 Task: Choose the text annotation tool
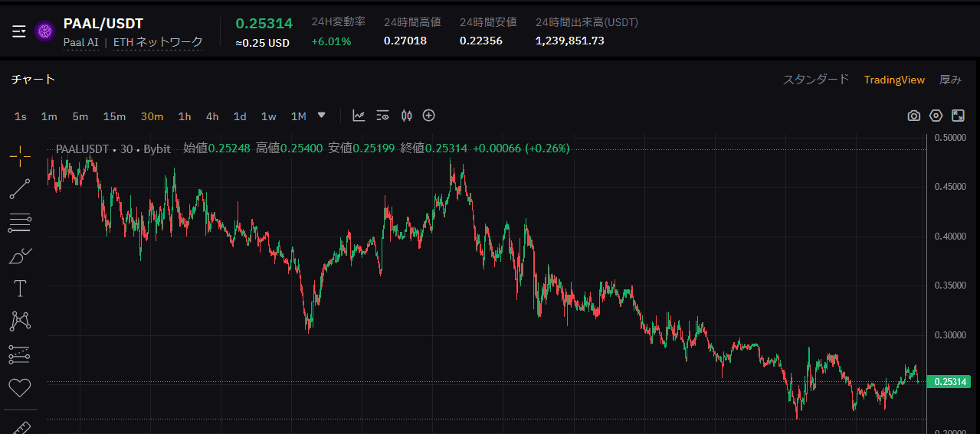(20, 289)
